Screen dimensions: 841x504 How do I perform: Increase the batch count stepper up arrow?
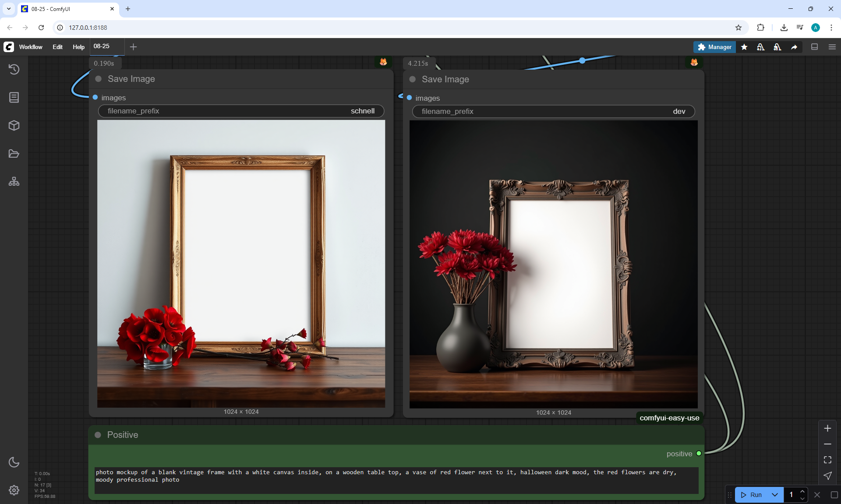[802, 491]
